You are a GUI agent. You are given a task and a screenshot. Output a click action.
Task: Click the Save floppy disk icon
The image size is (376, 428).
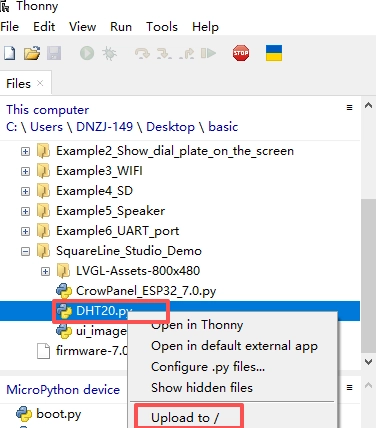point(54,53)
